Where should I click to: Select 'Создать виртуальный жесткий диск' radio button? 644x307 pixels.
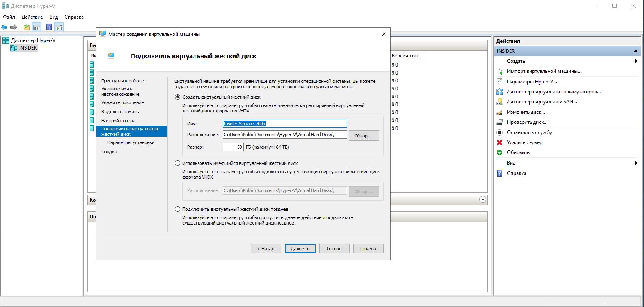point(178,97)
